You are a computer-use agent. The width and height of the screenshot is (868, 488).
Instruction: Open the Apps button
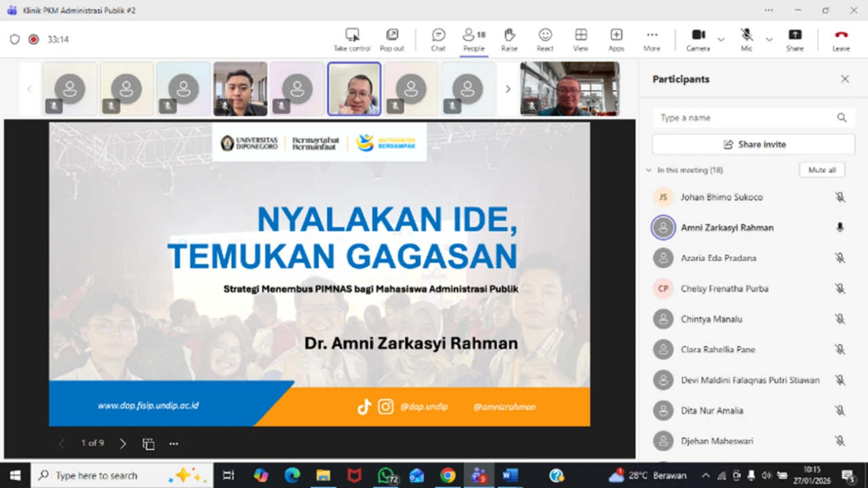616,39
